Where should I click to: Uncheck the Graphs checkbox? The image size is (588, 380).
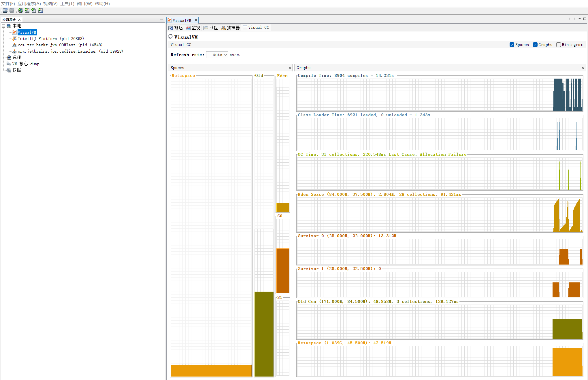coord(535,45)
